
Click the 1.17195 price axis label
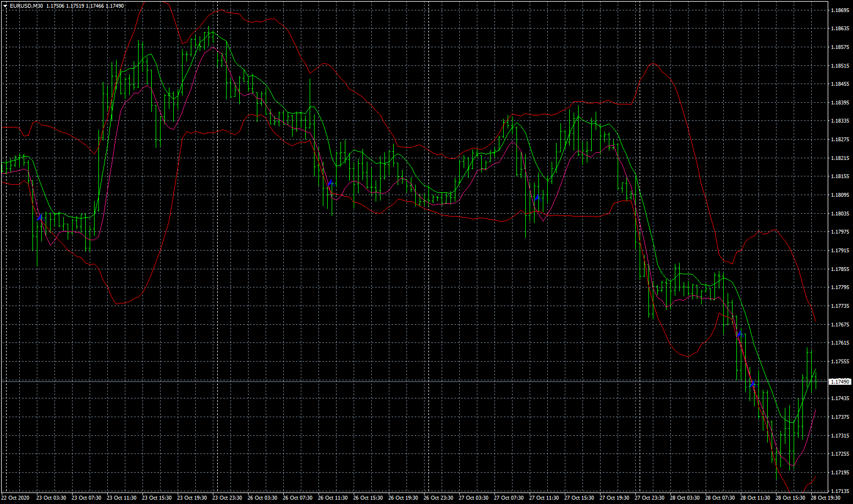[840, 473]
